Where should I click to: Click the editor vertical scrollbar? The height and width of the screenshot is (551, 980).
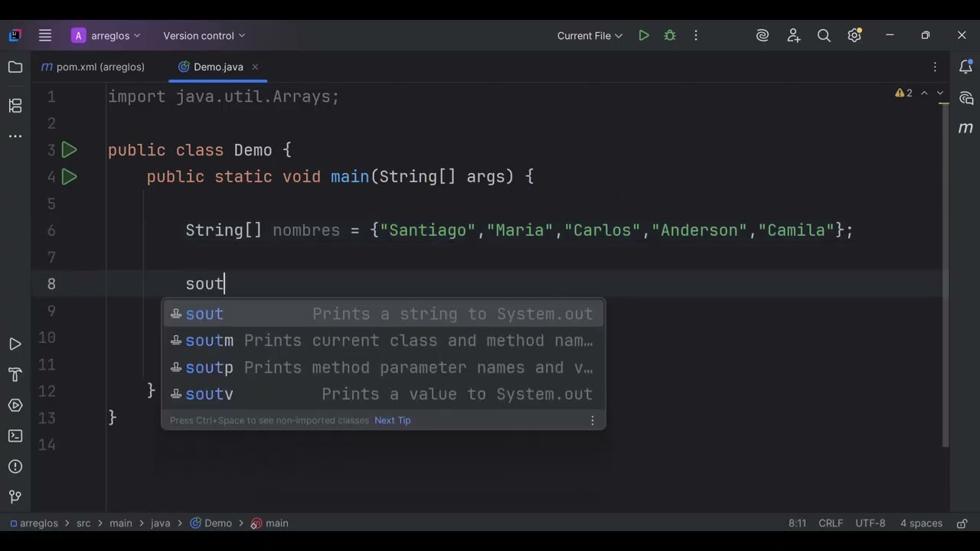point(946,275)
